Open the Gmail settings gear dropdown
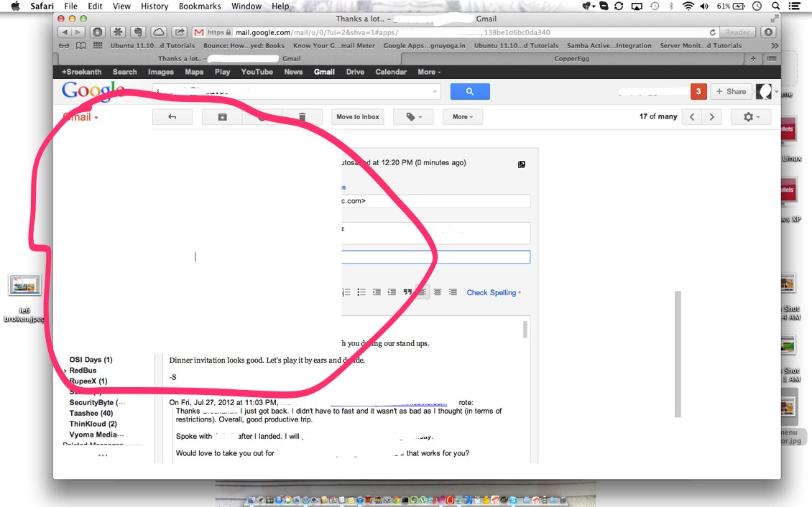 point(751,117)
